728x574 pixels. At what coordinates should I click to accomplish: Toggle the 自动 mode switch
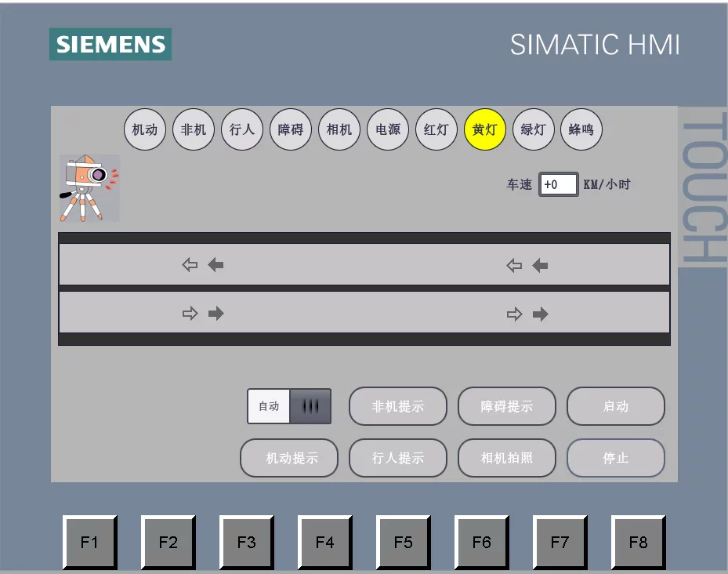289,406
